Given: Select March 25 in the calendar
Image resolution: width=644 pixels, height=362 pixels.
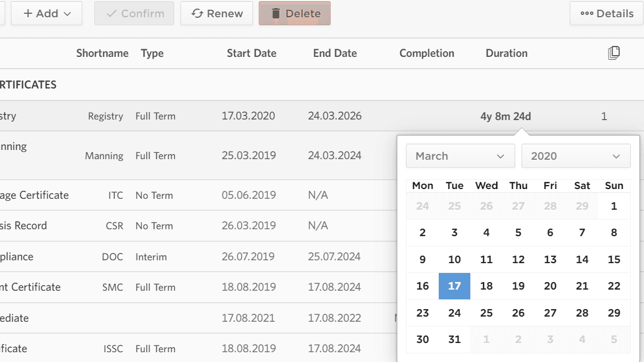Looking at the screenshot, I should 486,313.
